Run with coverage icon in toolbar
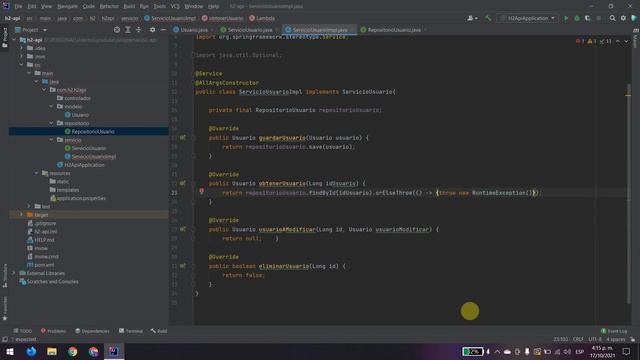This screenshot has width=640, height=360. tap(588, 18)
